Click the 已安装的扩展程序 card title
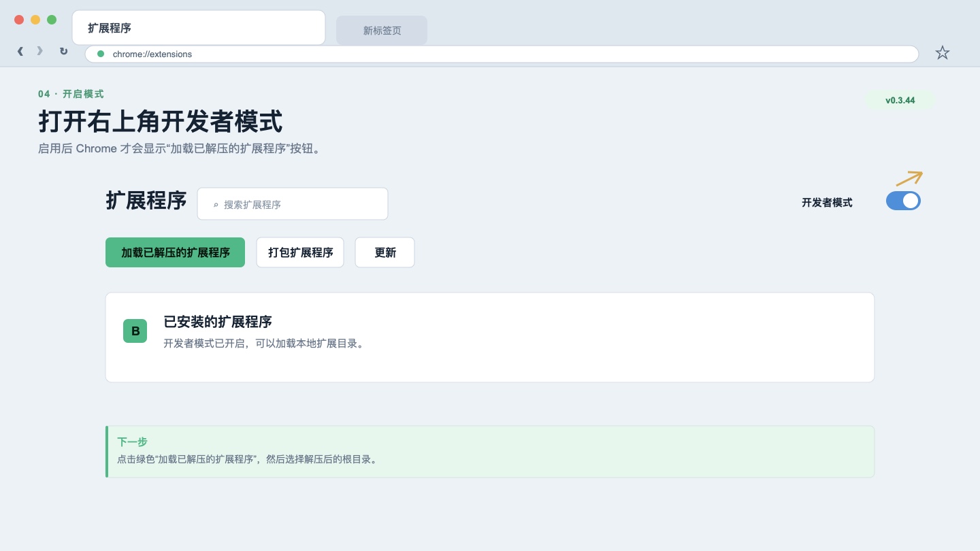Image resolution: width=980 pixels, height=551 pixels. click(218, 322)
